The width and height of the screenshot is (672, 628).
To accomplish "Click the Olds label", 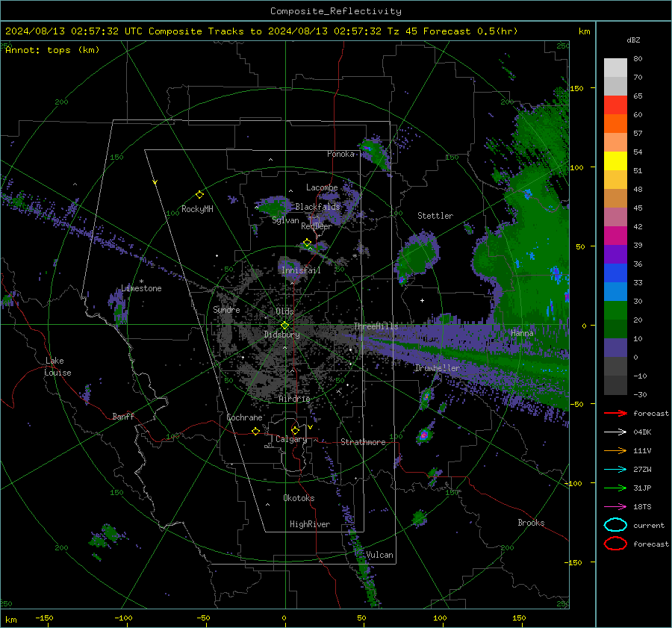I will pyautogui.click(x=284, y=311).
